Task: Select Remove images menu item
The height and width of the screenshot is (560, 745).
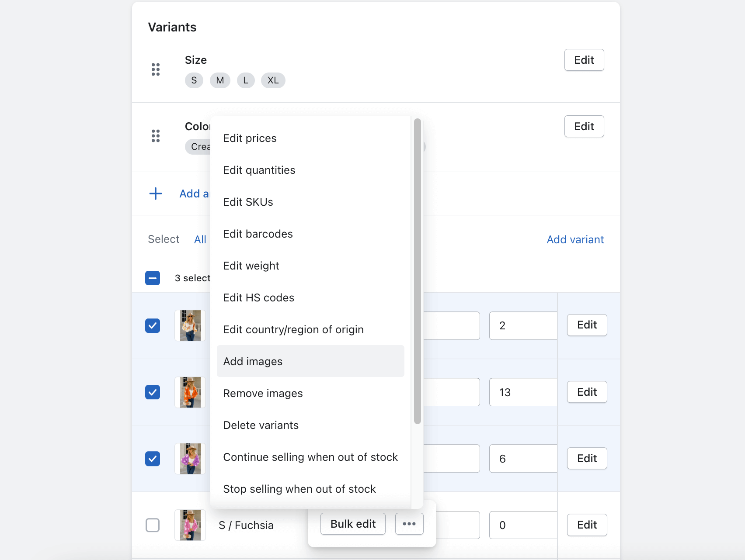Action: (310, 393)
